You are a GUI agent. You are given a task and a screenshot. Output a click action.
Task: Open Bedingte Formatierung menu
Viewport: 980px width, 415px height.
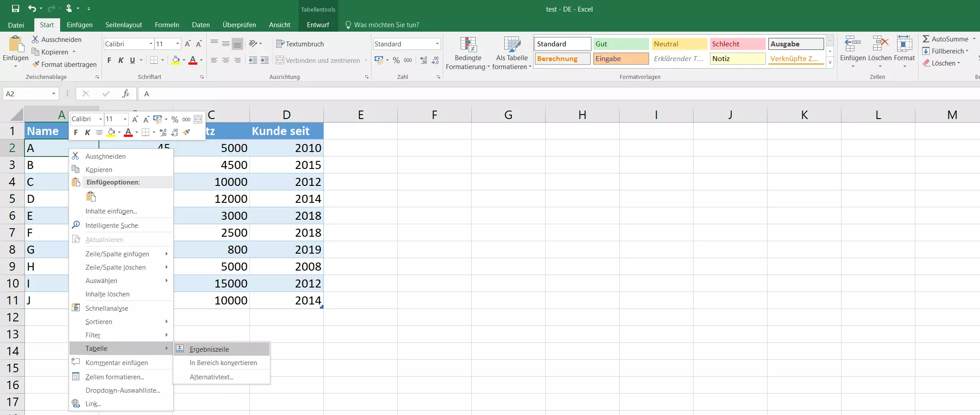(468, 53)
